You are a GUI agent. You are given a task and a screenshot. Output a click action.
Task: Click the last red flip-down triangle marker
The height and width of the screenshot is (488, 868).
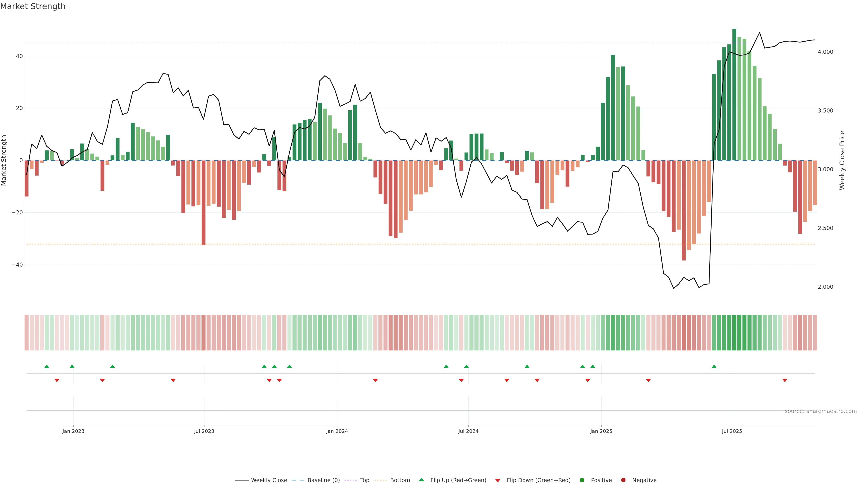tap(785, 380)
